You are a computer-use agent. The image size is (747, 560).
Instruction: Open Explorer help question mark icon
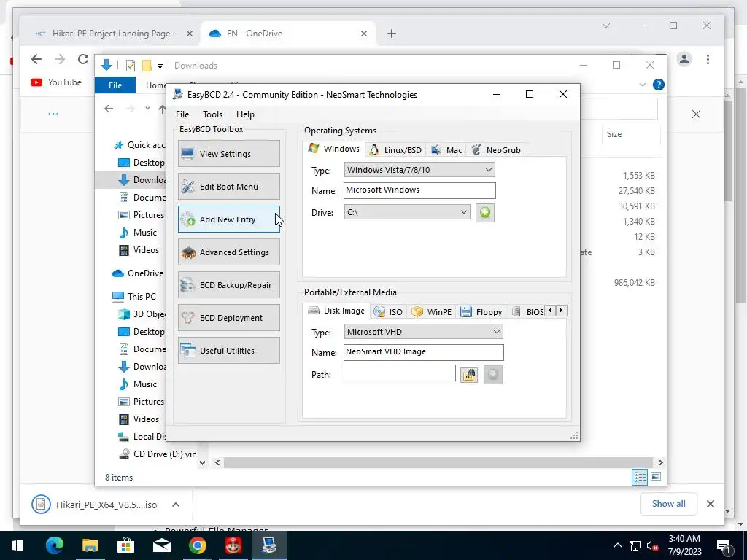(x=659, y=85)
